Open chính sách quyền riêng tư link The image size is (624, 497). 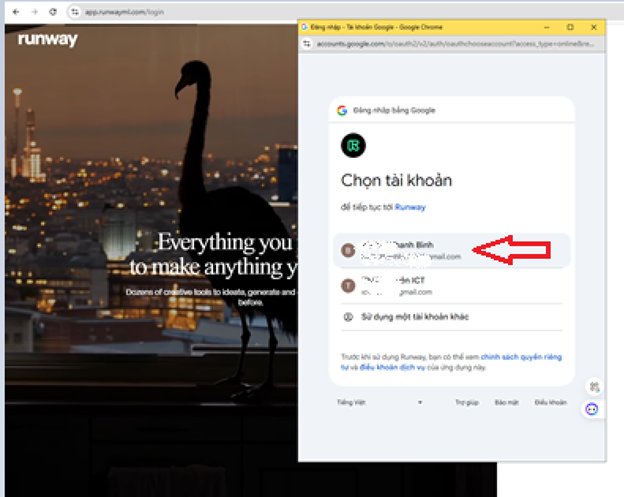[x=520, y=355]
